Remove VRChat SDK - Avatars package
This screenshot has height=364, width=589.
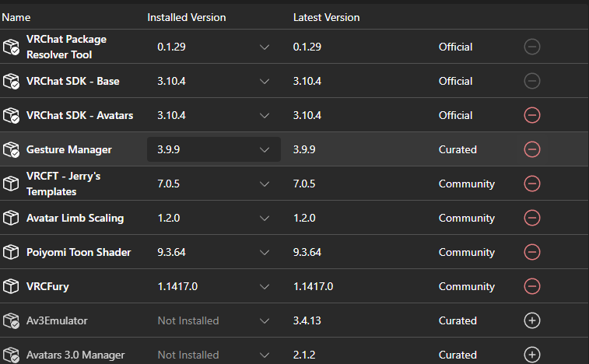(x=532, y=115)
